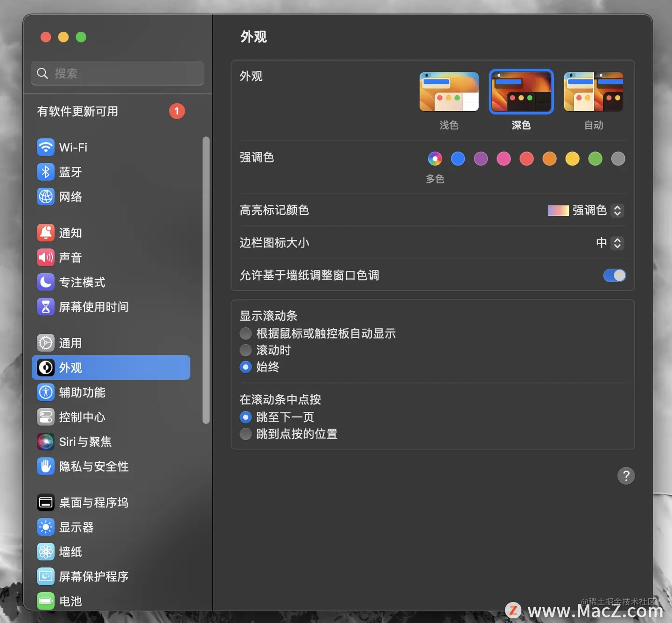Select the multicolor (多色) accent swatch
Screen dimensions: 672x623
(x=435, y=159)
